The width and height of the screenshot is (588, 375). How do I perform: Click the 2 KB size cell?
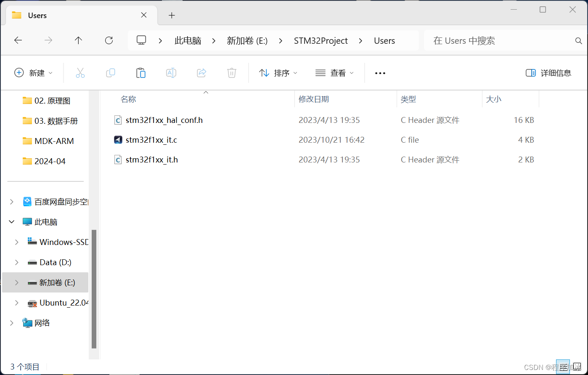click(526, 160)
